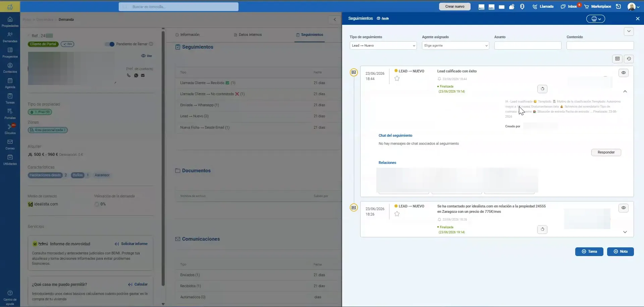Click Calcular link
The width and height of the screenshot is (644, 307).
[138, 285]
